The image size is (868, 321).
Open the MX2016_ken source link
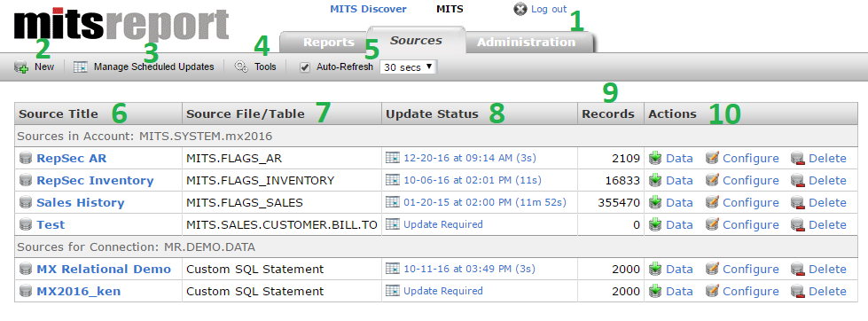80,291
